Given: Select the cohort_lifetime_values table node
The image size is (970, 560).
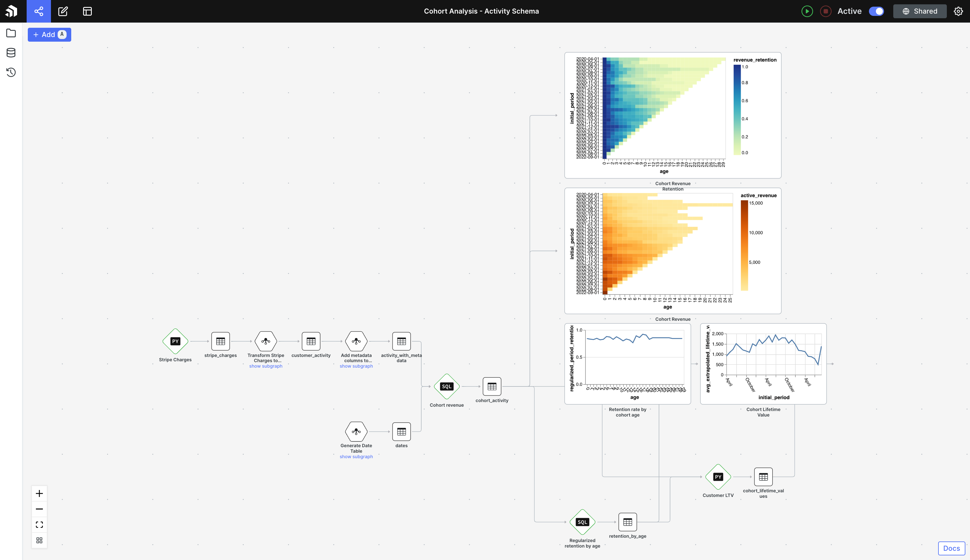Looking at the screenshot, I should click(x=763, y=477).
